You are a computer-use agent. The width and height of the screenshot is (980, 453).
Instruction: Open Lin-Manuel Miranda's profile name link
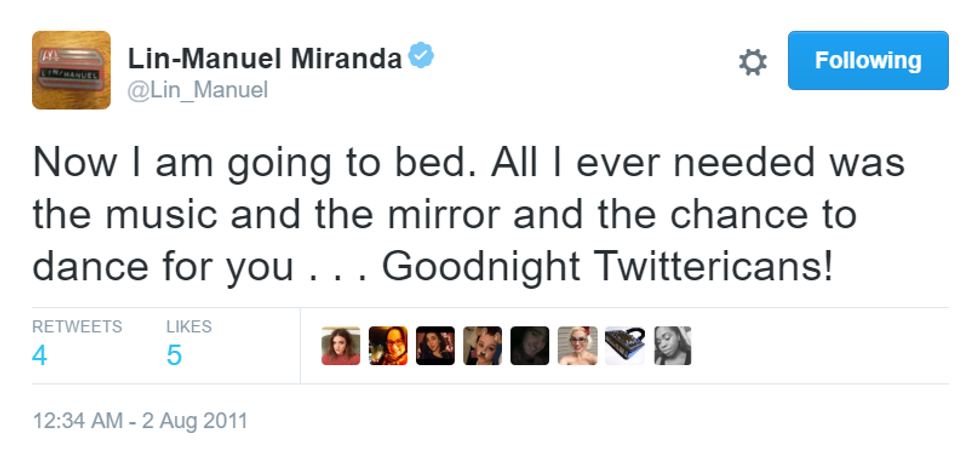265,58
